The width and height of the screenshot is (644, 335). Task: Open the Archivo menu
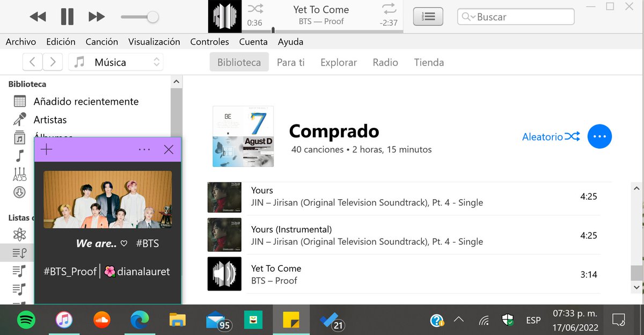pyautogui.click(x=21, y=41)
